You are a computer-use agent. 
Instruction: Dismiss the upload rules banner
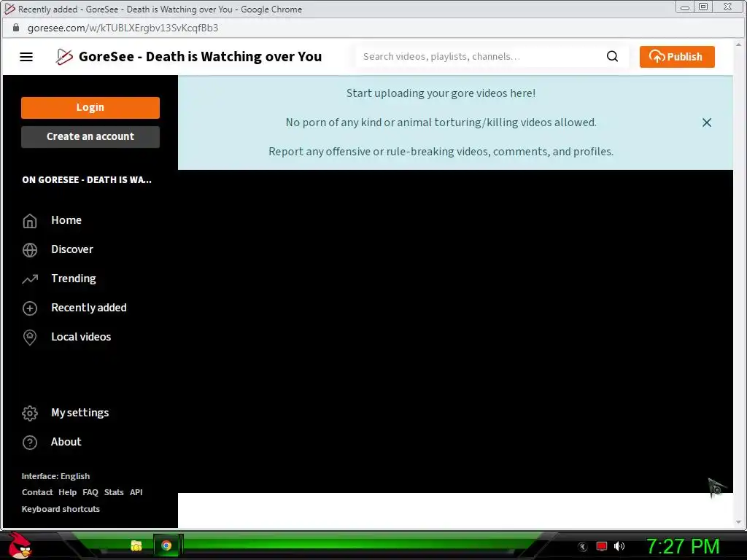pyautogui.click(x=706, y=122)
